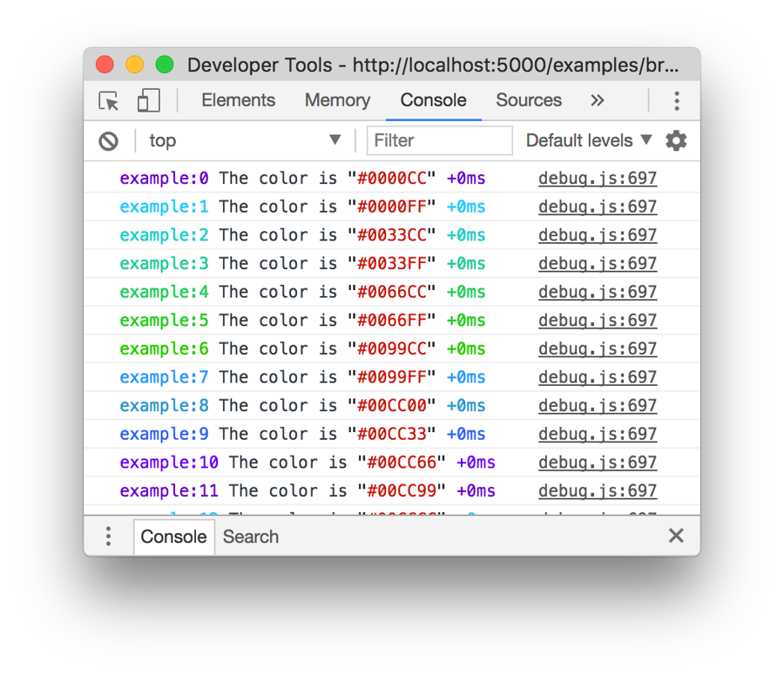The image size is (784, 676).
Task: Open console settings gear icon
Action: [676, 140]
